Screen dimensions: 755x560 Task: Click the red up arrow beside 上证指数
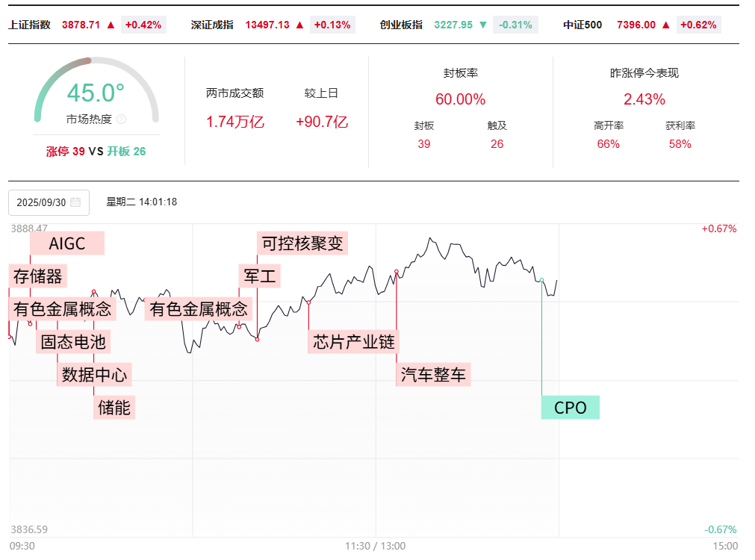pos(111,25)
